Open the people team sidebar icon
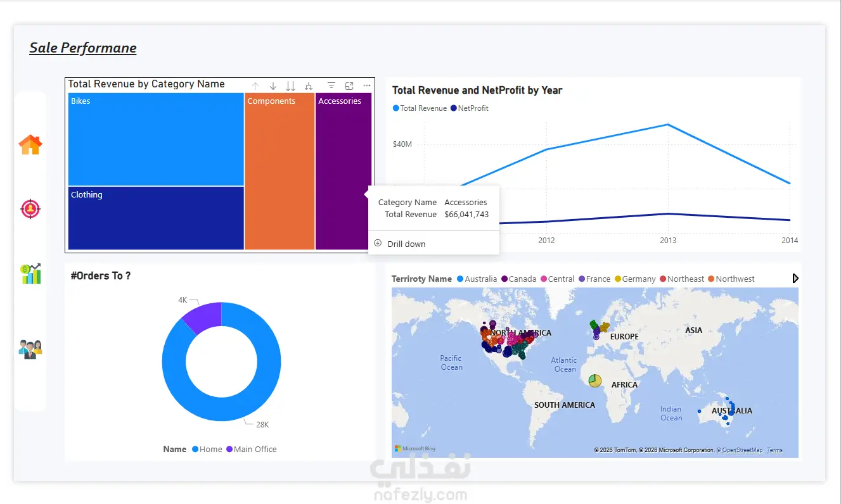Screen dimensions: 841x504 pyautogui.click(x=30, y=350)
